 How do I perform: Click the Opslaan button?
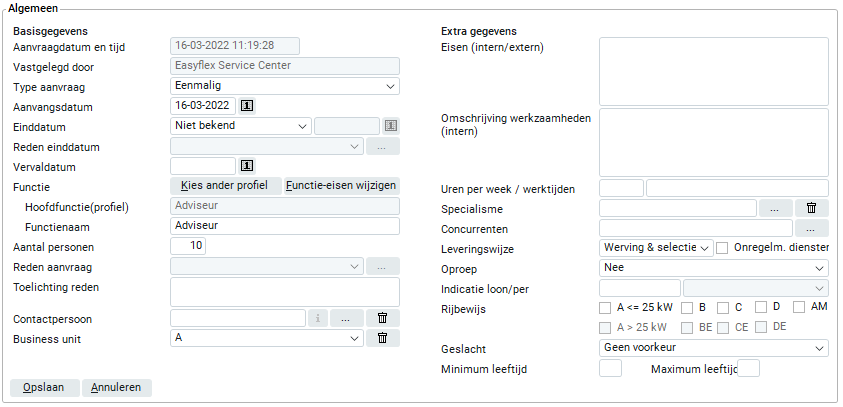click(43, 387)
